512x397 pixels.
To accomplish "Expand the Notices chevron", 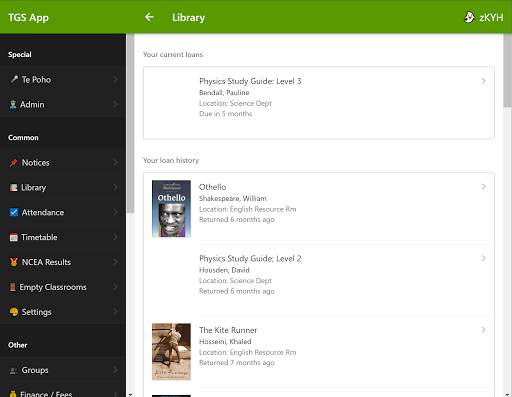I will pos(116,163).
